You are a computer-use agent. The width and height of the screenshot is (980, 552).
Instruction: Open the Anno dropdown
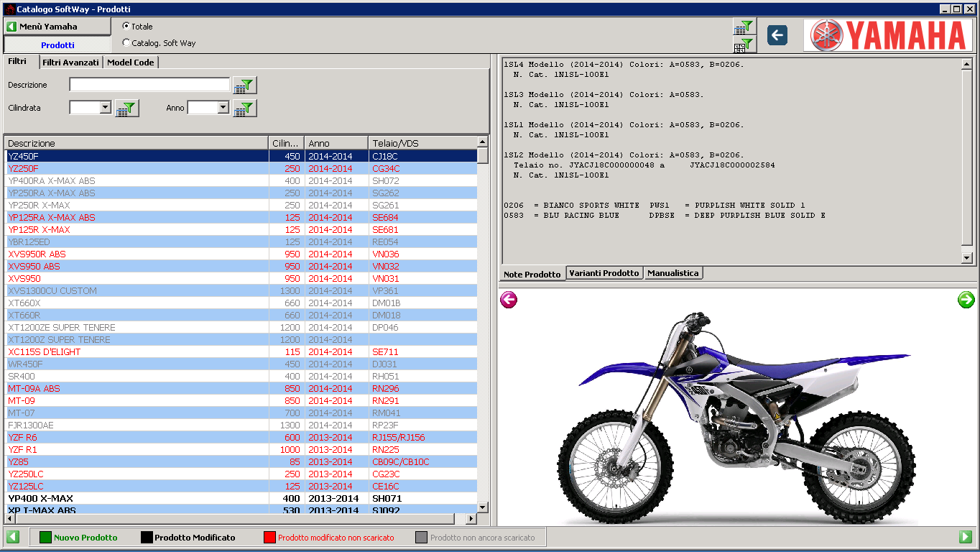pos(223,108)
